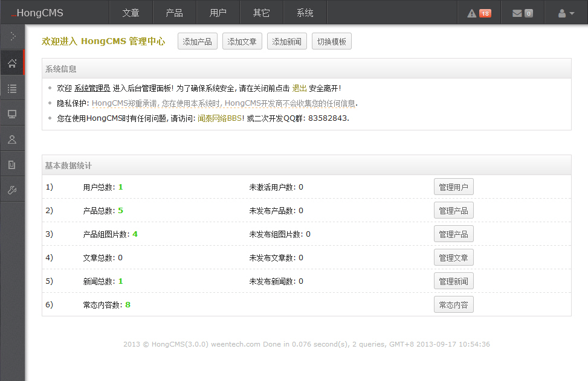This screenshot has width=588, height=381.
Task: Click the 退出 logout link
Action: coord(299,88)
